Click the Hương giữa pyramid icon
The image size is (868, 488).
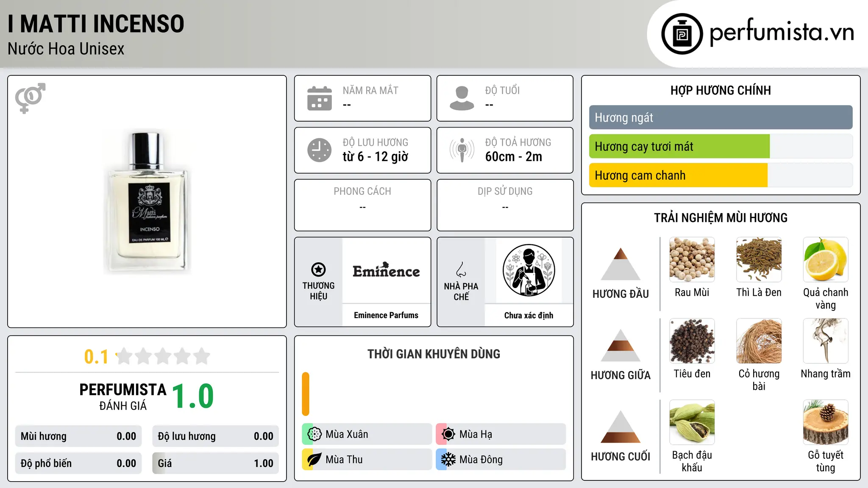620,345
